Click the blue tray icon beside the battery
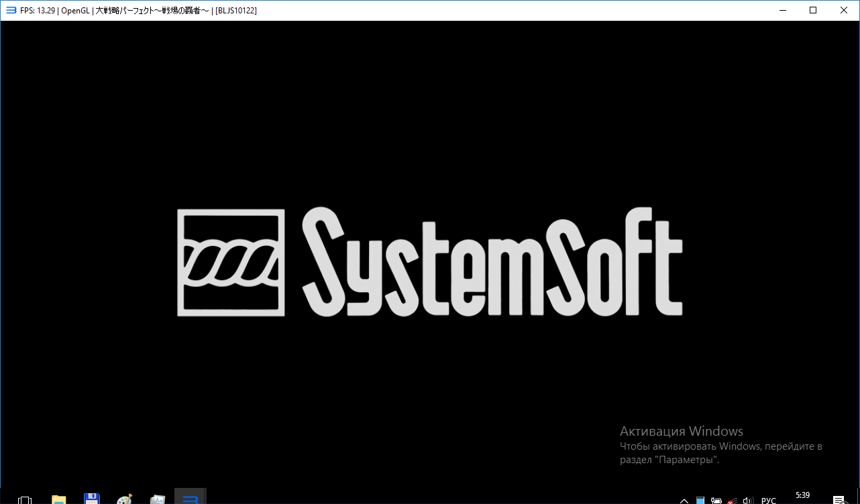Screen dimensions: 860x504 click(700, 500)
